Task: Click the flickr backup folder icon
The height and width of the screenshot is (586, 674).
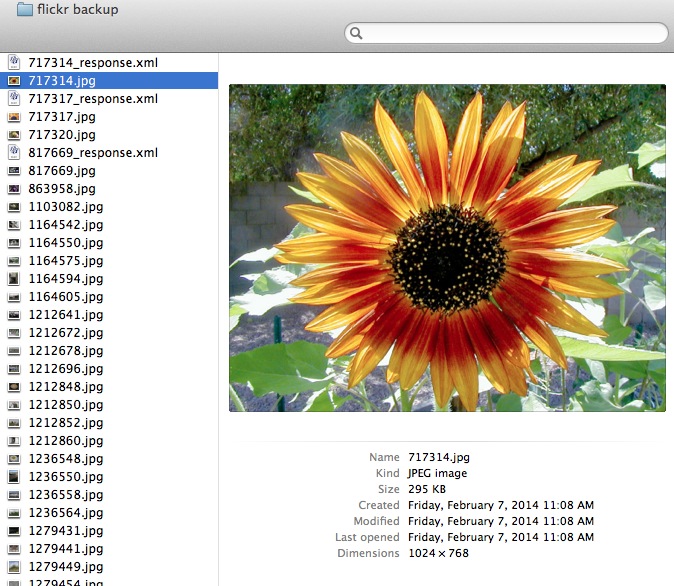Action: coord(25,9)
